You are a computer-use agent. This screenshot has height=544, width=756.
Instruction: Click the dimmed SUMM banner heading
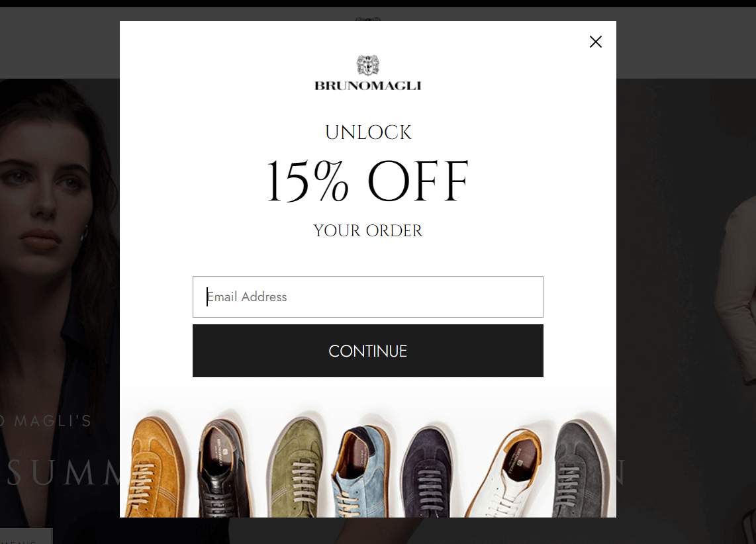click(63, 473)
